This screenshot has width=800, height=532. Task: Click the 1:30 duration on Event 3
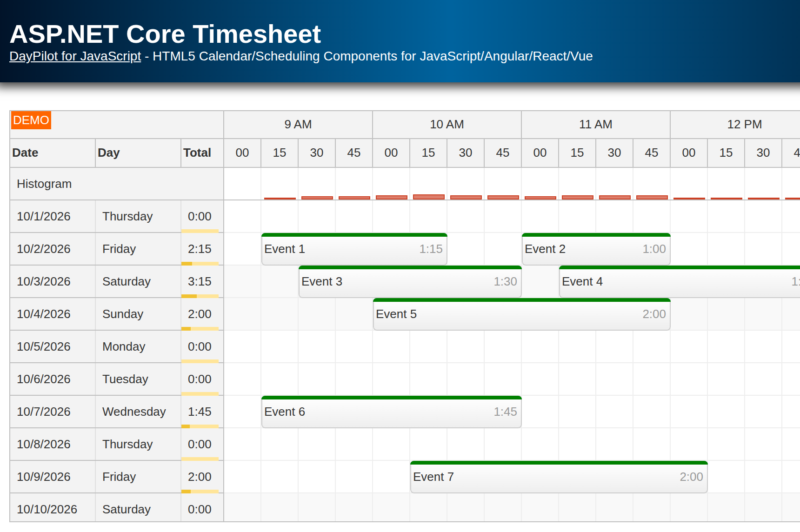(x=505, y=281)
